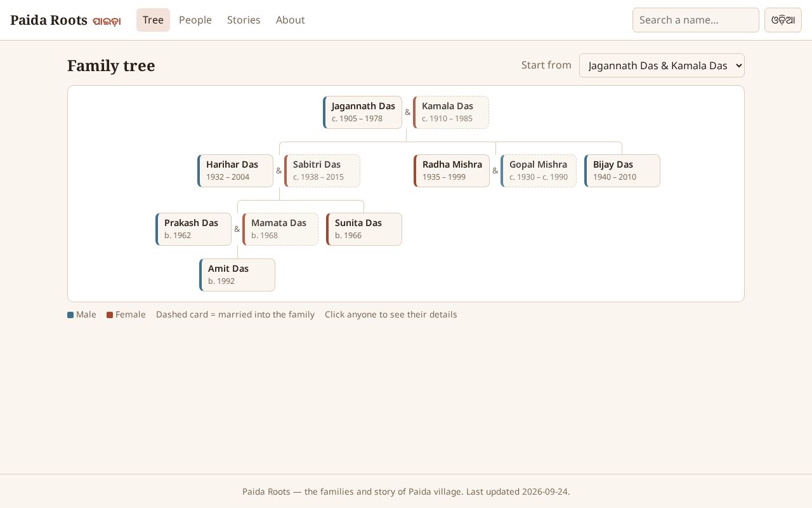Screen dimensions: 812x508
Task: Open Mamata Das card
Action: tap(280, 229)
